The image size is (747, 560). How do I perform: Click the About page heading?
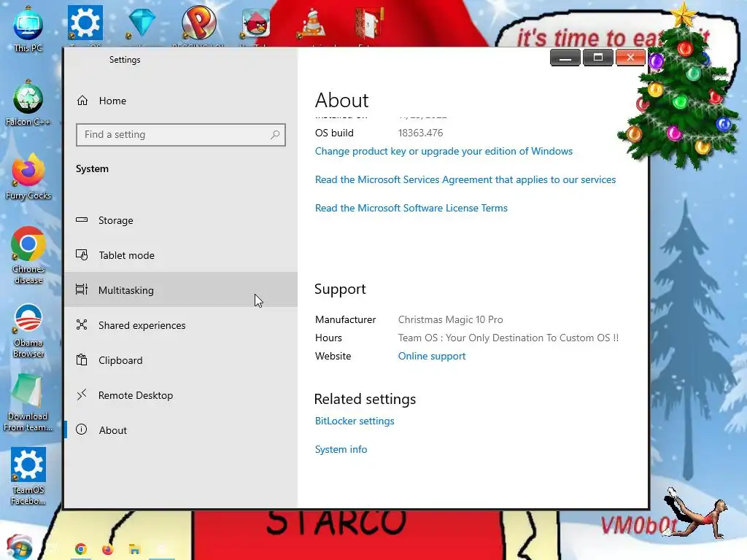[342, 101]
